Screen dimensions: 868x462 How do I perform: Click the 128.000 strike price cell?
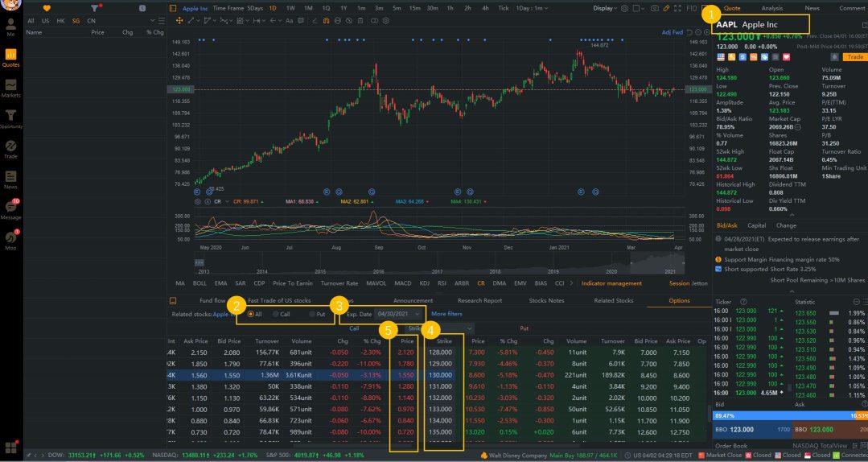pos(440,353)
